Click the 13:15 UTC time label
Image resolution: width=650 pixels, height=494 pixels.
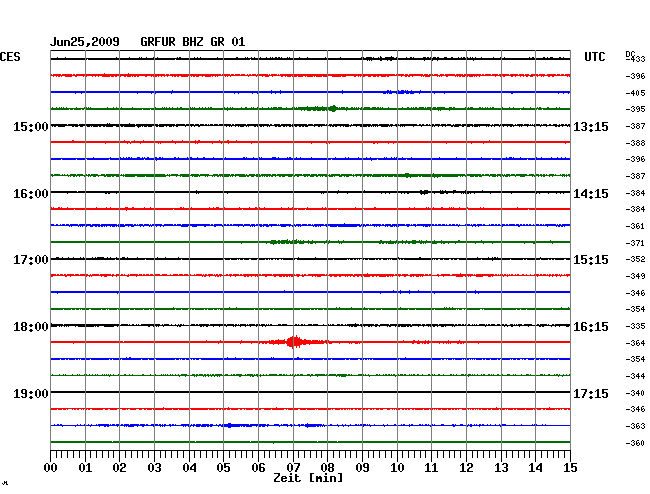pyautogui.click(x=591, y=127)
